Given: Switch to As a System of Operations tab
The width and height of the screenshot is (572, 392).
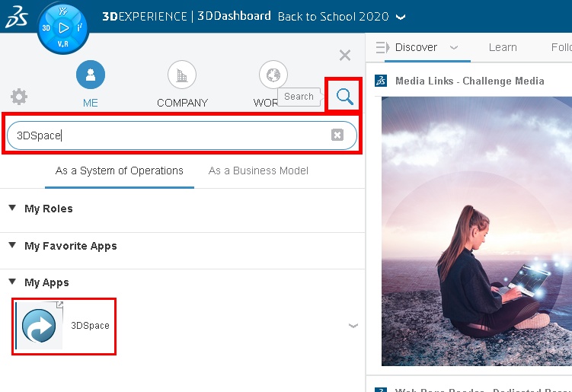Looking at the screenshot, I should [120, 171].
